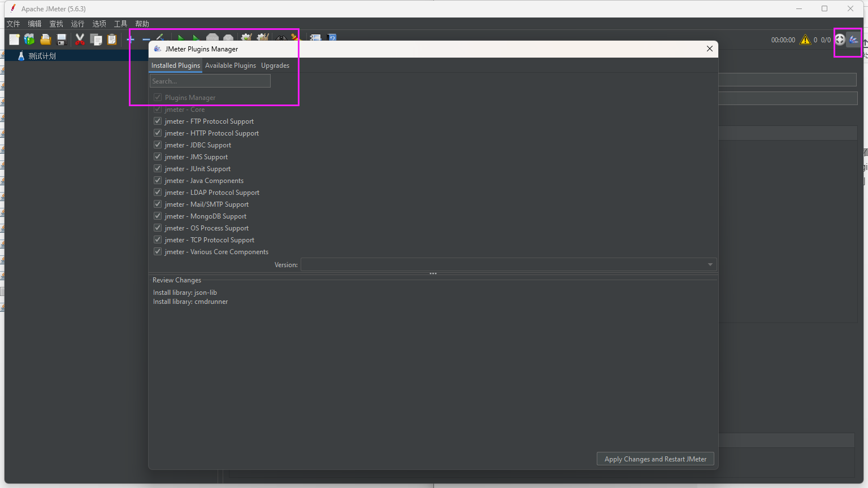Uncheck jmeter - TCP Protocol Support

(158, 239)
